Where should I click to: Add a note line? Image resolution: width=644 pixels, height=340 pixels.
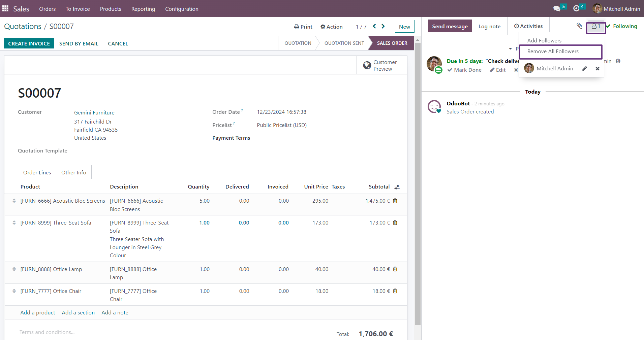click(x=115, y=312)
